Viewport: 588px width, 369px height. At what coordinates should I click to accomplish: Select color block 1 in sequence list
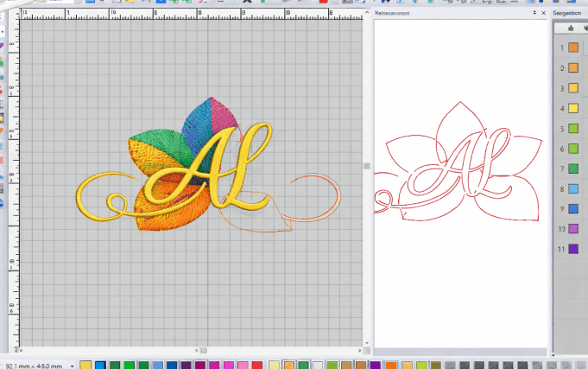click(572, 48)
